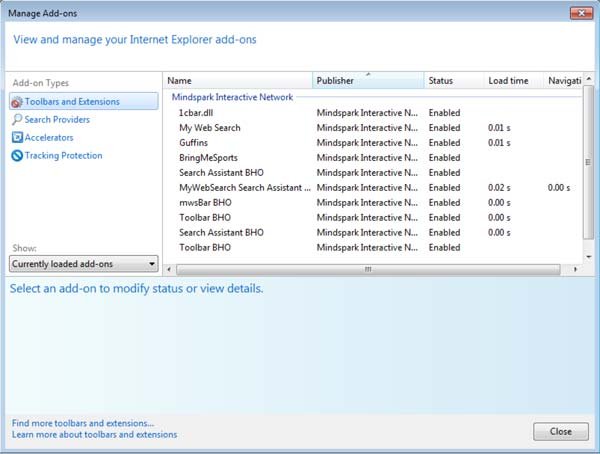Screen dimensions: 600x454
Task: Click the Tracking Protection blocked-circle icon
Action: [17, 156]
